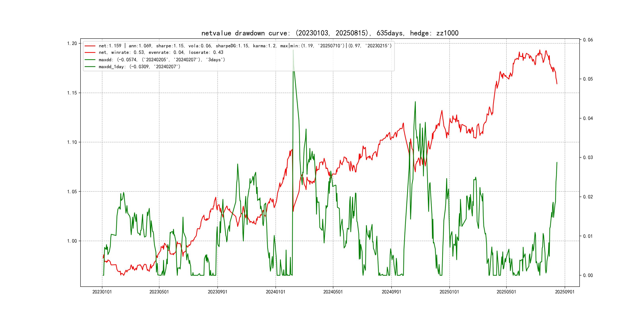Viewport: 644px width, 322px height.
Task: Click the 20250901 x-axis date label
Action: point(565,292)
